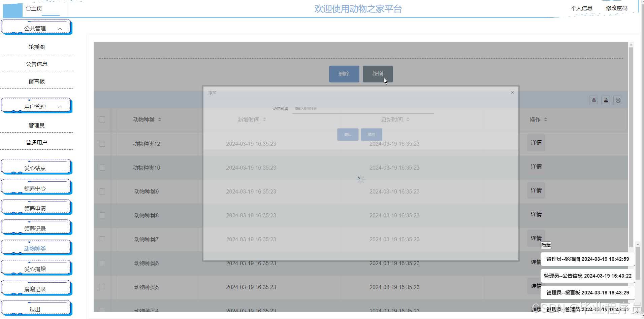Click the 用户管理 group header
Viewport: 644px width, 319px height.
tap(36, 106)
